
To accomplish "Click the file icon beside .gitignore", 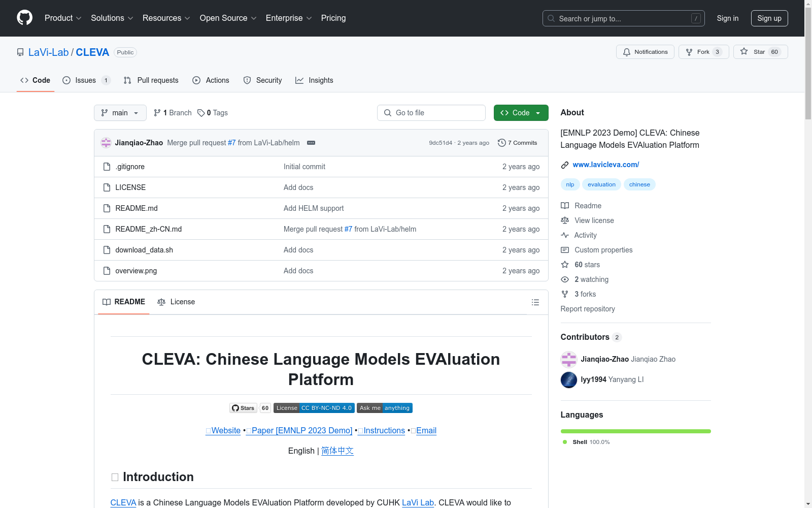I will pos(107,167).
